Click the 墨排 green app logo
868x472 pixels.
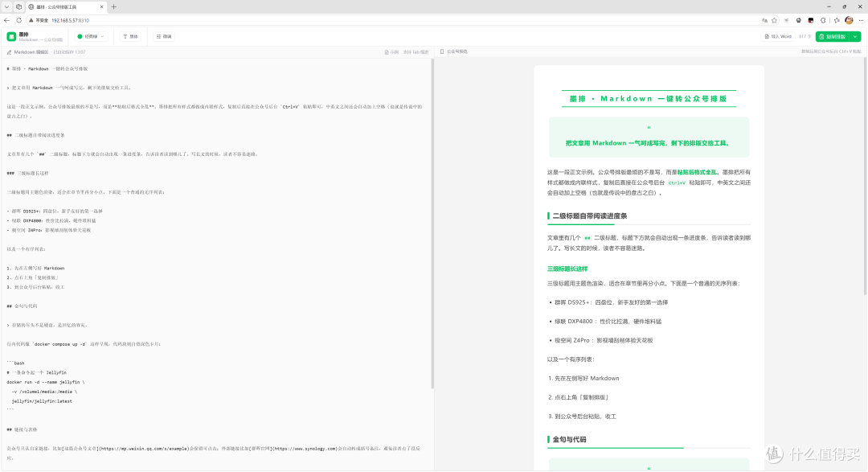coord(11,36)
